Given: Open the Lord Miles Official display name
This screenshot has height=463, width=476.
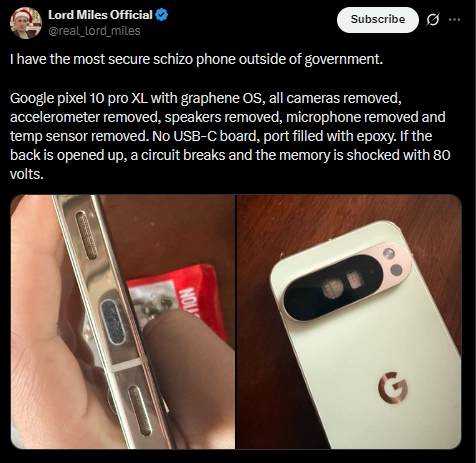Looking at the screenshot, I should pyautogui.click(x=100, y=15).
